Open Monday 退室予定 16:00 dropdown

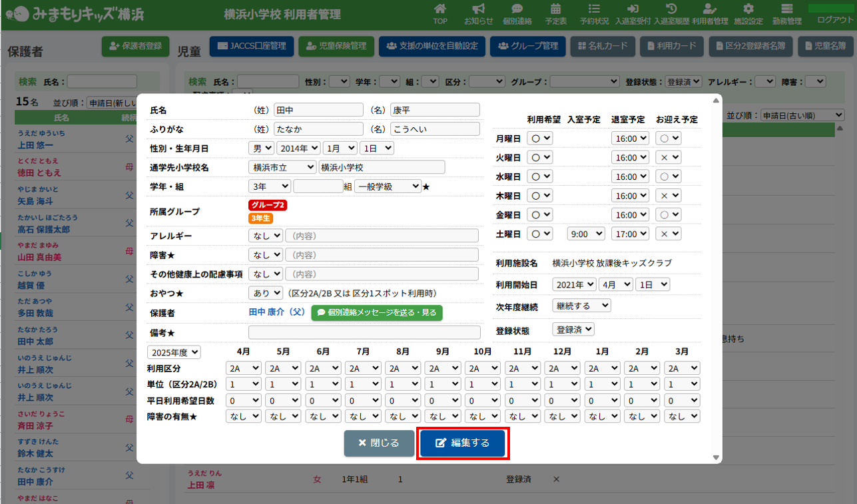[x=630, y=138]
